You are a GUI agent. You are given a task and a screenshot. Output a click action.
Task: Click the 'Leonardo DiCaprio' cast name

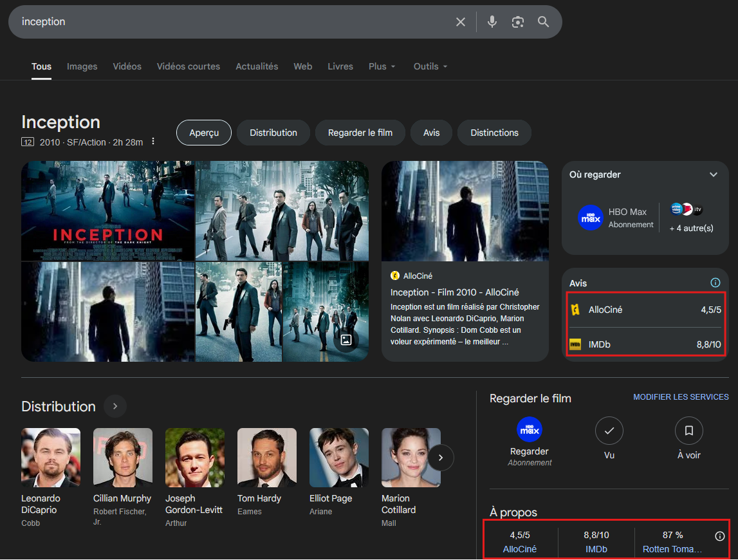(x=41, y=504)
